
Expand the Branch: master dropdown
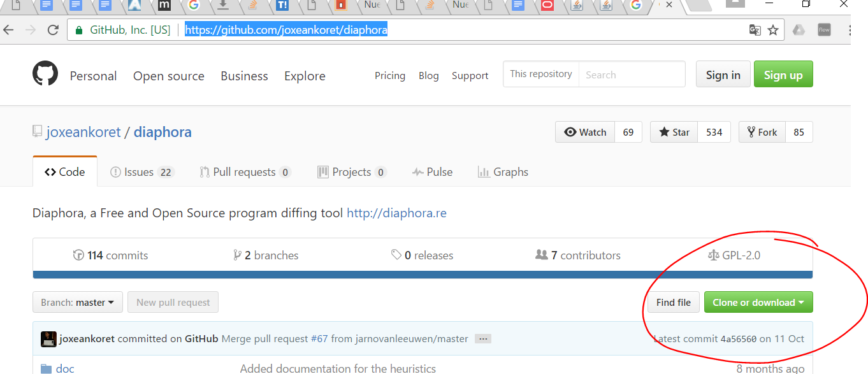77,303
